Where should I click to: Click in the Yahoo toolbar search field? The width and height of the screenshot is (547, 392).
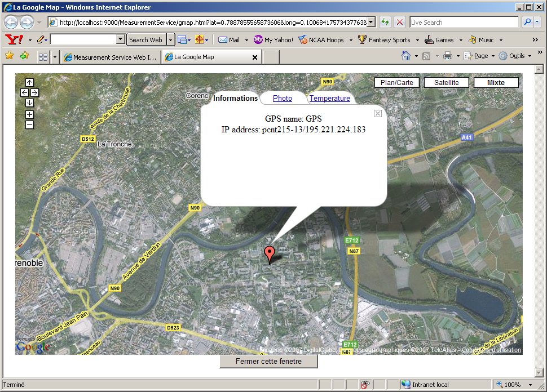(x=83, y=39)
